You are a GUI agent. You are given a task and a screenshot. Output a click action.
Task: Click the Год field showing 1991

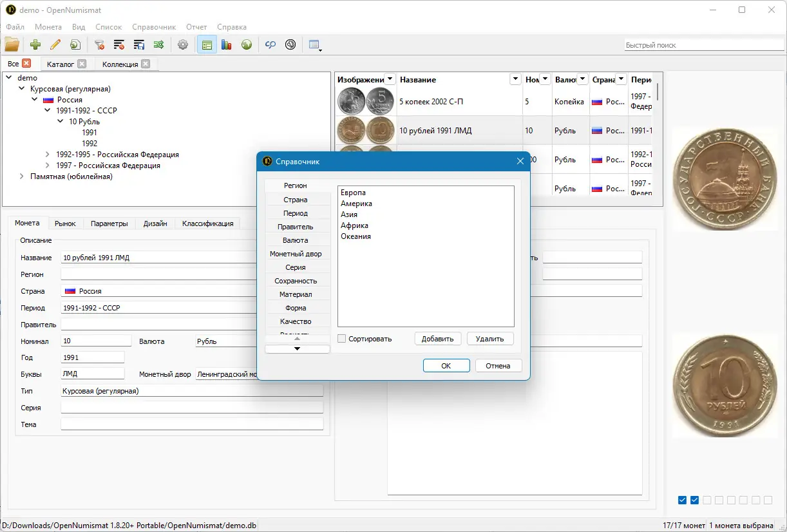click(92, 357)
